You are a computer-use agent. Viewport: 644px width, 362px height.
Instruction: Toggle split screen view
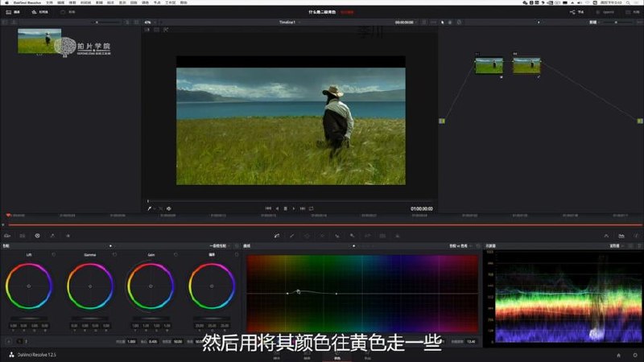coord(156,30)
